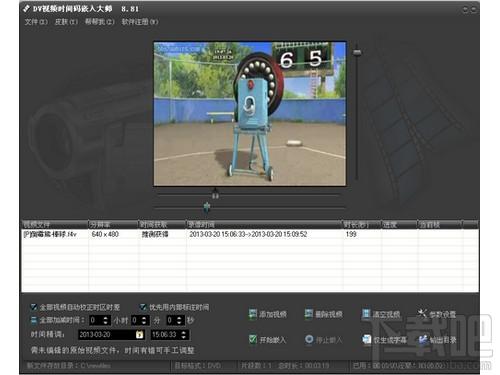Click the 分辨率 column header
The height and width of the screenshot is (375, 500).
(113, 224)
